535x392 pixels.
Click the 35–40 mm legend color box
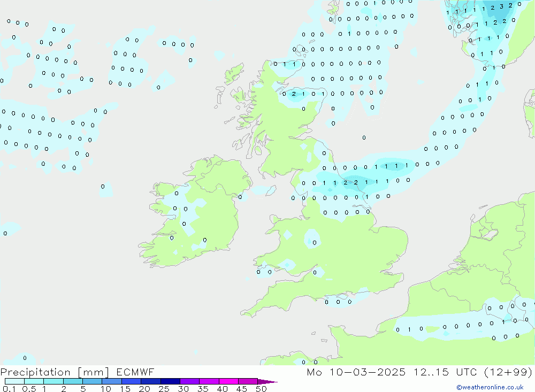tap(209, 381)
